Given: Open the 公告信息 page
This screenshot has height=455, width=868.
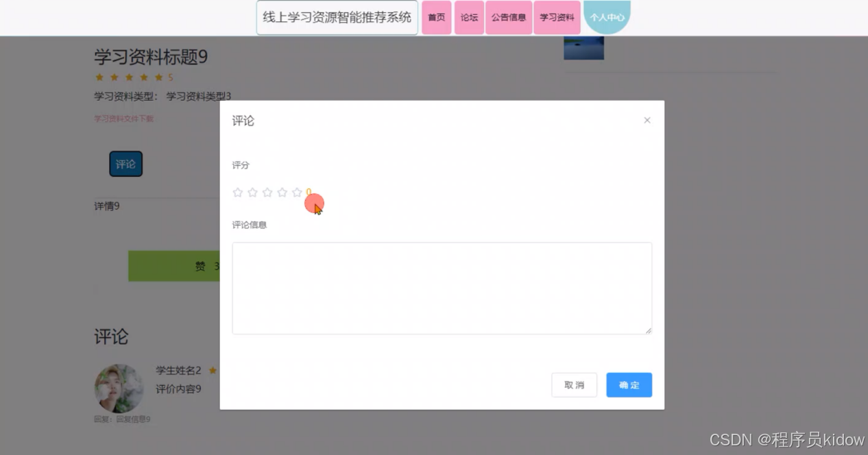Looking at the screenshot, I should [x=508, y=18].
